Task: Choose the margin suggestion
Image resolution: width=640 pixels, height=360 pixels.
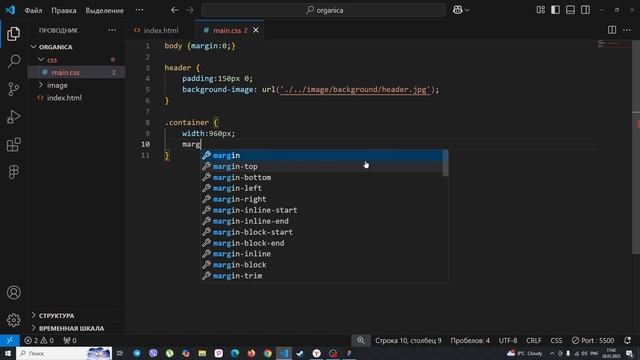Action: coord(322,156)
